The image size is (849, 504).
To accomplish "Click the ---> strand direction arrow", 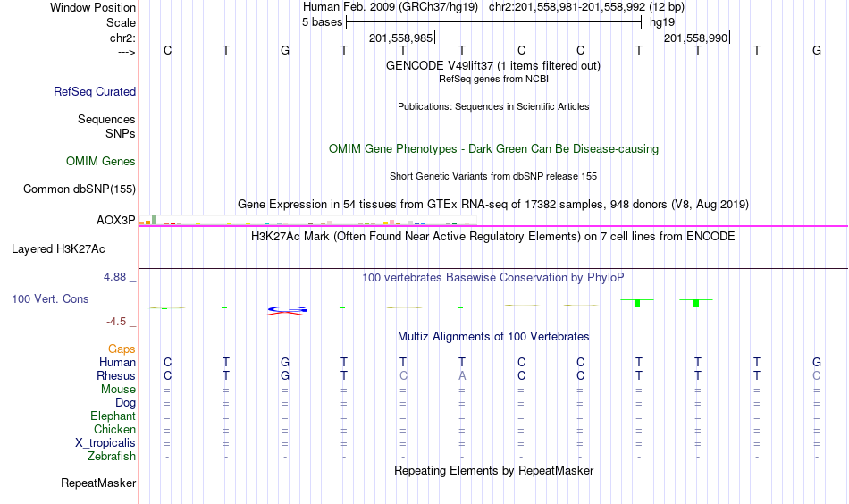I will [x=127, y=52].
